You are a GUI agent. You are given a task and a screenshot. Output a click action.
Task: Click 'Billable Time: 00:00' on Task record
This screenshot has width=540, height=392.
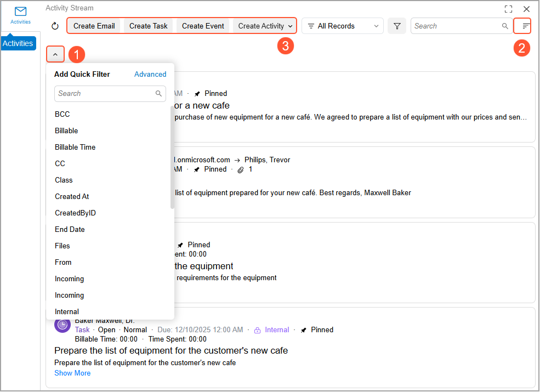106,339
